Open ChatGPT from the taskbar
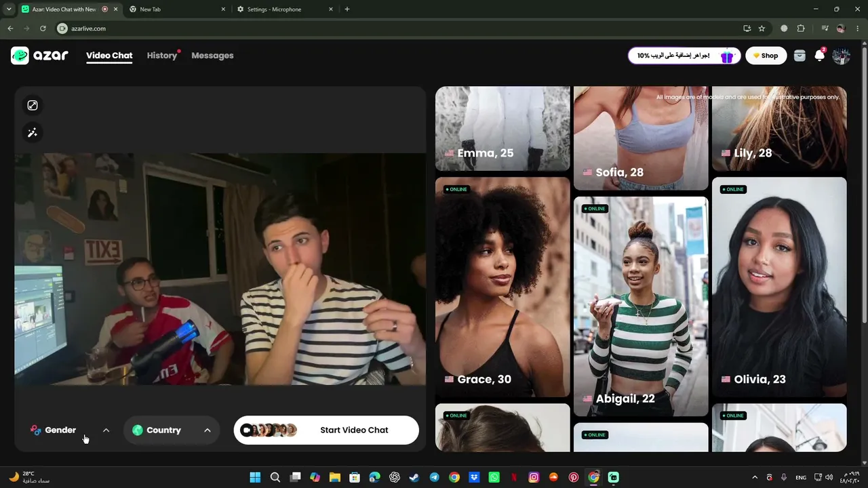Image resolution: width=868 pixels, height=488 pixels. [x=395, y=477]
